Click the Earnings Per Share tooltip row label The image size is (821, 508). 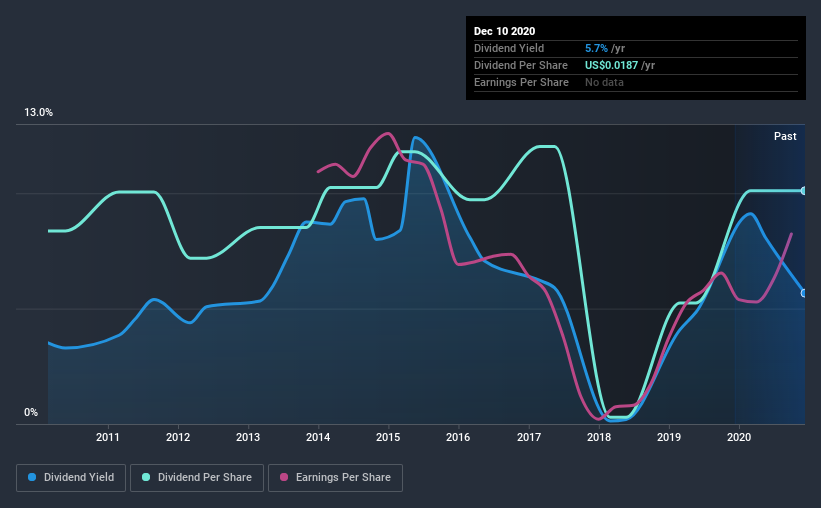click(x=521, y=82)
